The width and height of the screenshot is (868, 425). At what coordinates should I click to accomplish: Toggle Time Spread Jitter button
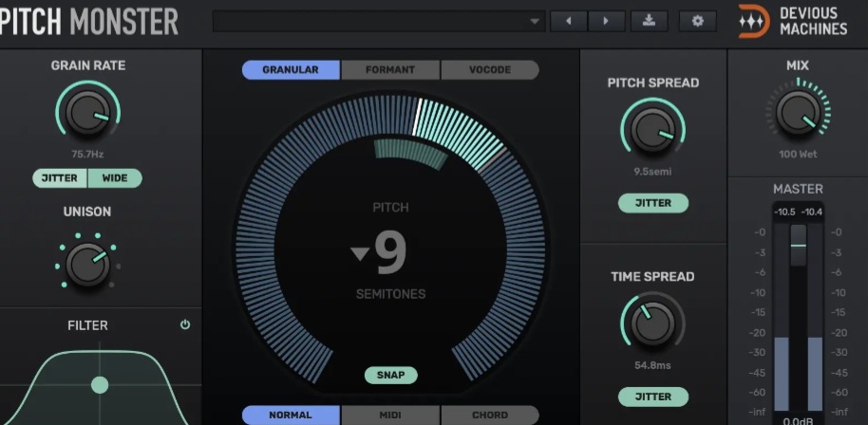(653, 397)
